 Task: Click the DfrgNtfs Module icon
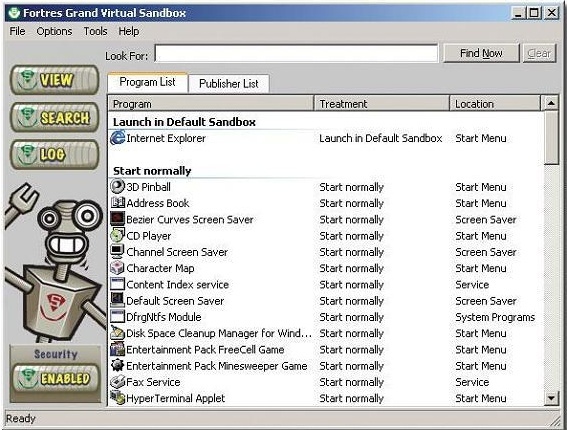click(118, 316)
